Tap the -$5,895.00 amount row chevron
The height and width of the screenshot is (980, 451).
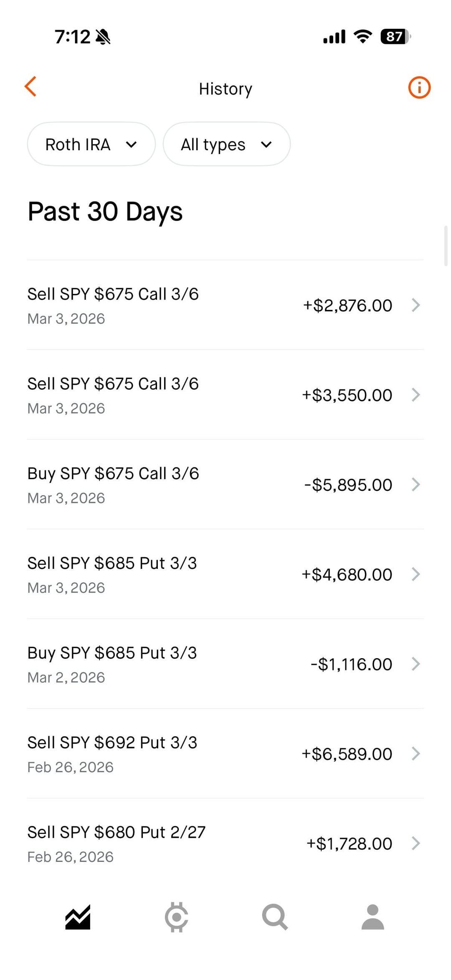[416, 485]
